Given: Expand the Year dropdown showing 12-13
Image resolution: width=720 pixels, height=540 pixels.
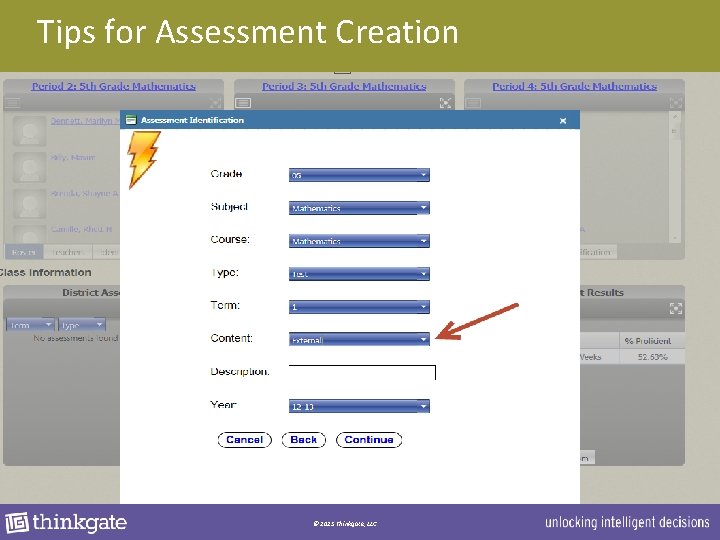Looking at the screenshot, I should point(359,406).
